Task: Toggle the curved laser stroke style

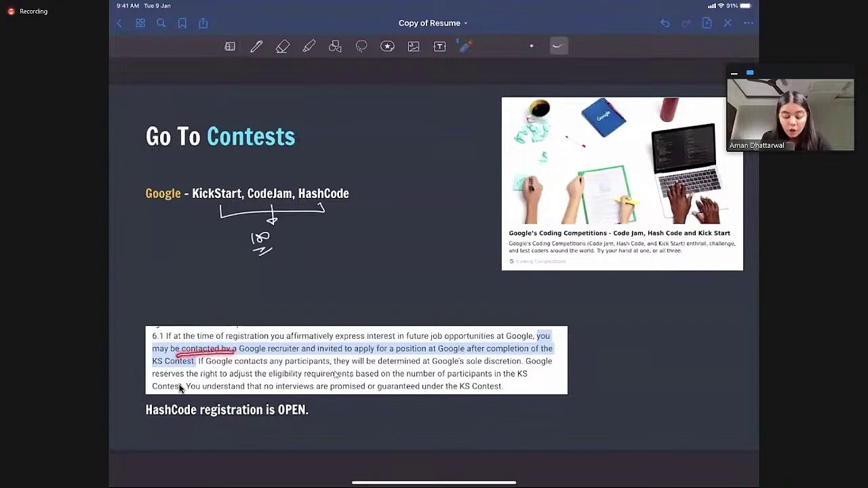Action: 557,46
